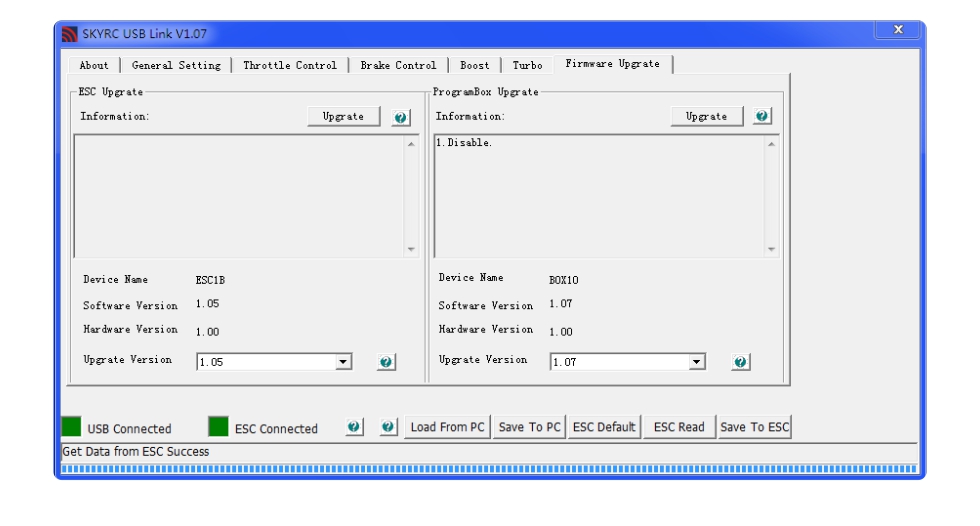The image size is (980, 526).
Task: Select the Firmware Upgrate tab
Action: click(x=612, y=64)
